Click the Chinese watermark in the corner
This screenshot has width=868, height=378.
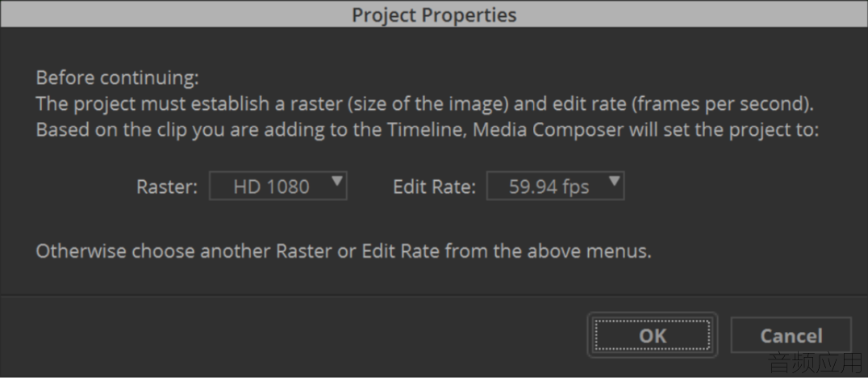pos(815,363)
